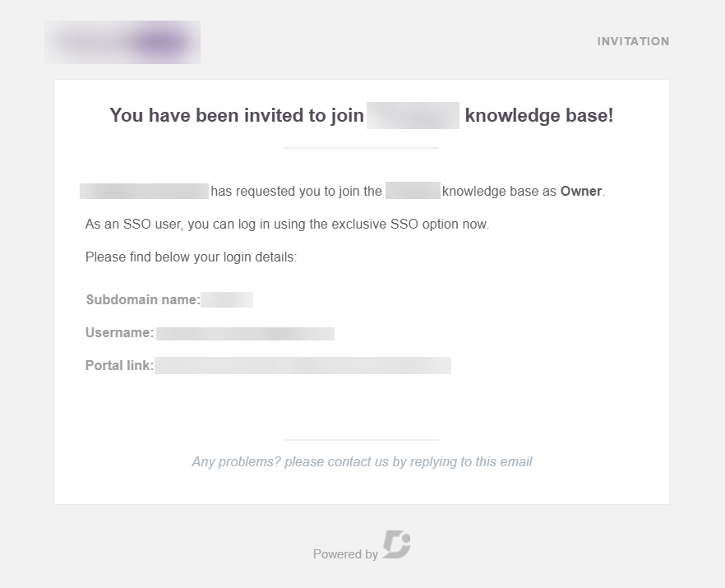
Task: Click the blurred inviter name before 'has requested'
Action: click(x=145, y=191)
